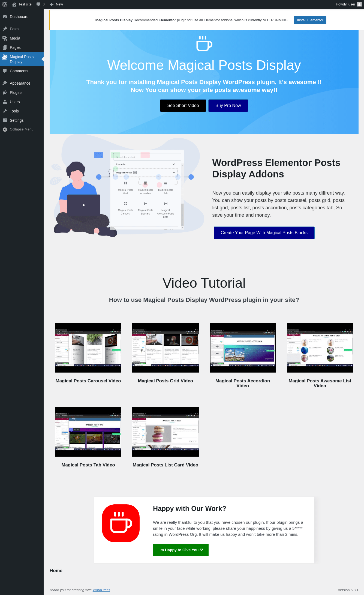This screenshot has width=364, height=595.
Task: Open Tools menu item
Action: click(22, 111)
